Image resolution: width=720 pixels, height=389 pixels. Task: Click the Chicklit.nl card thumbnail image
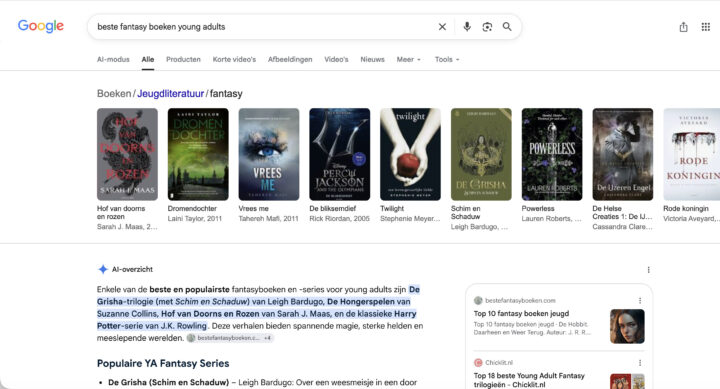627,381
